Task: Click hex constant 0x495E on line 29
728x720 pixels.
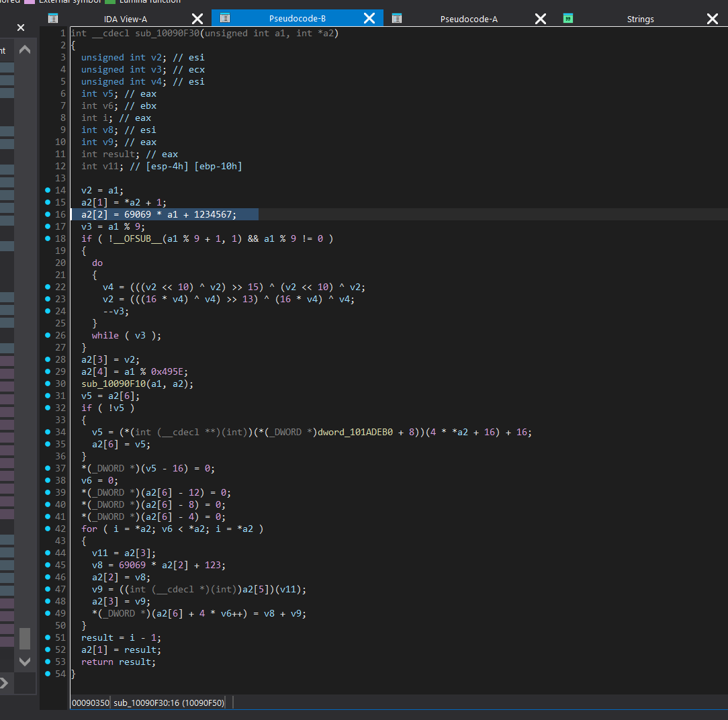Action: tap(167, 372)
